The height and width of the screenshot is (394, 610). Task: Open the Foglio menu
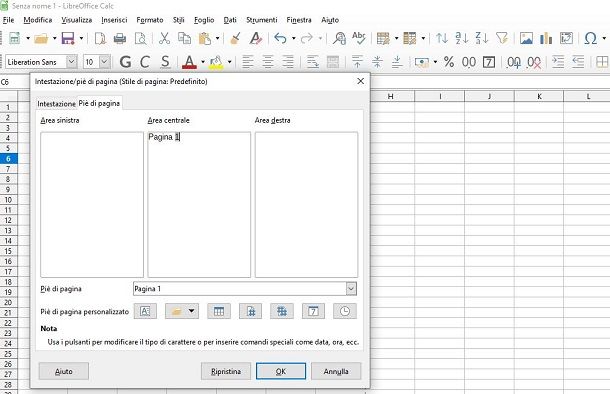(x=204, y=20)
